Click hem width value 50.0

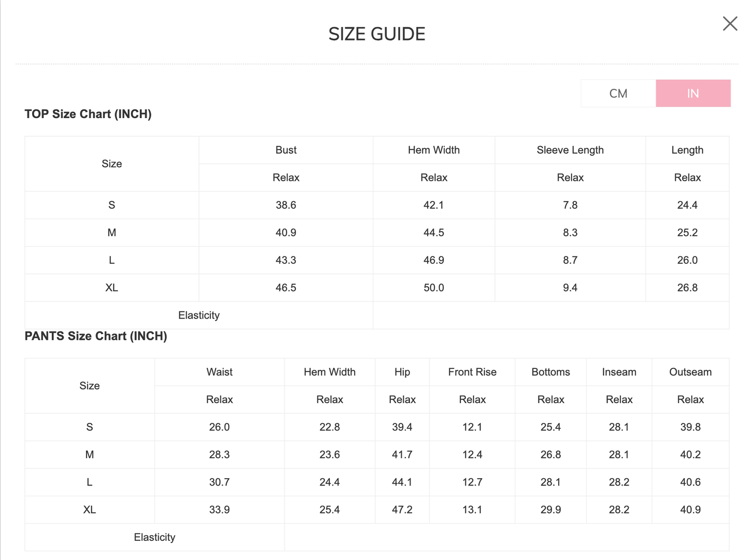pos(434,288)
